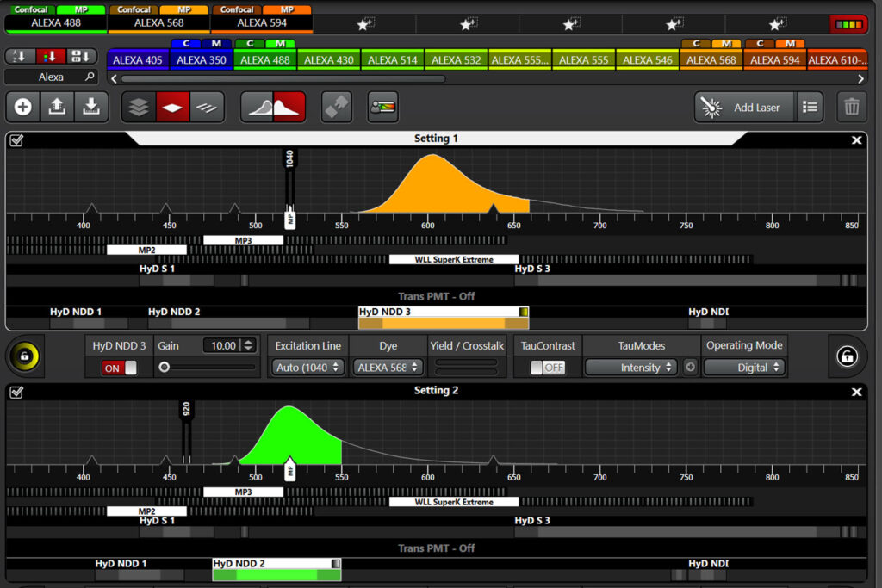Click the unlocked padlock icon at right
882x588 pixels.
tap(847, 356)
